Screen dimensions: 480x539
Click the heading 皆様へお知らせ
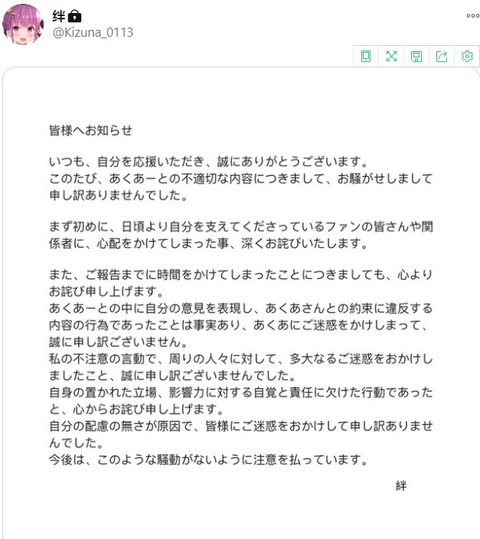point(91,130)
